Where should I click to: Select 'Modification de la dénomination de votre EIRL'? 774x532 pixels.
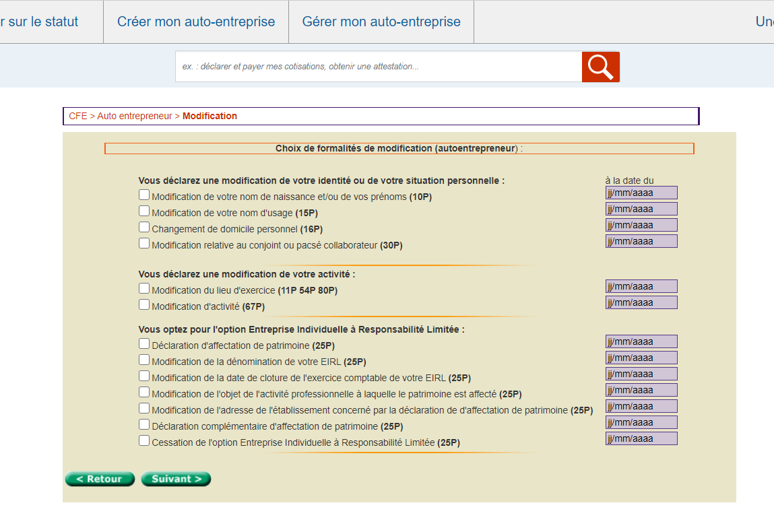pyautogui.click(x=144, y=360)
